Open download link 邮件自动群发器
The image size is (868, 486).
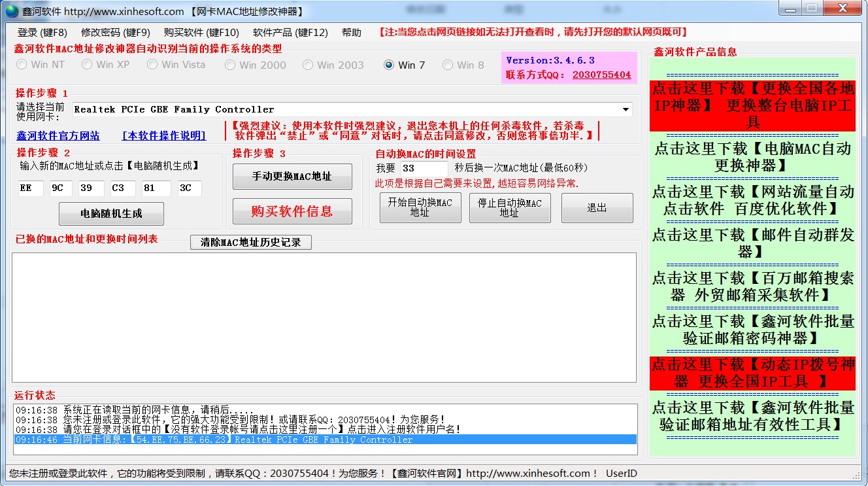point(752,243)
